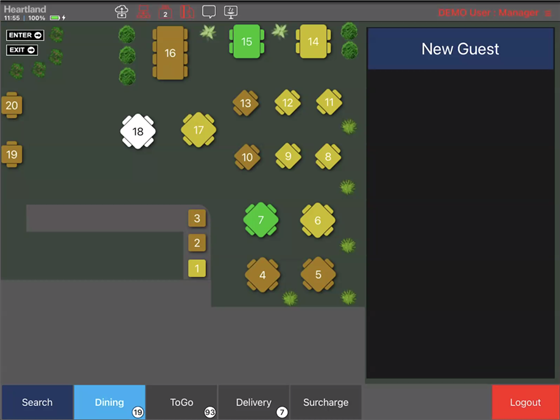This screenshot has width=560, height=420.
Task: Click the red card reader icon
Action: pos(187,12)
